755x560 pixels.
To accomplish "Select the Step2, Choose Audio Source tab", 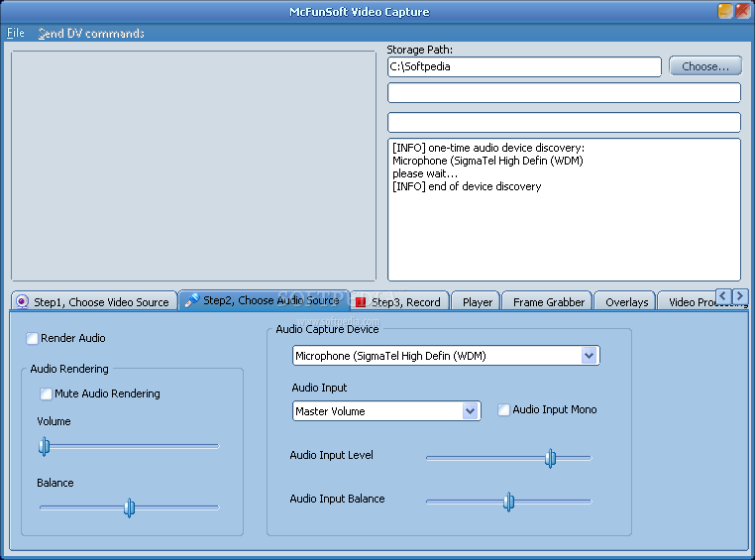I will coord(265,300).
